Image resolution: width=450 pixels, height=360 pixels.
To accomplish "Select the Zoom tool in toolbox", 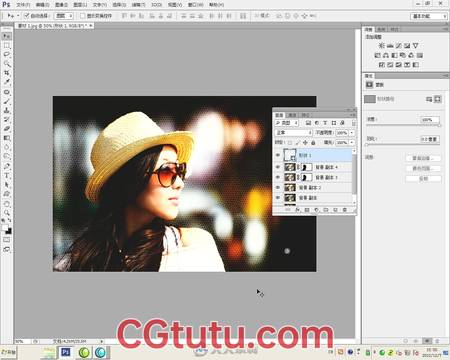I will [x=7, y=213].
